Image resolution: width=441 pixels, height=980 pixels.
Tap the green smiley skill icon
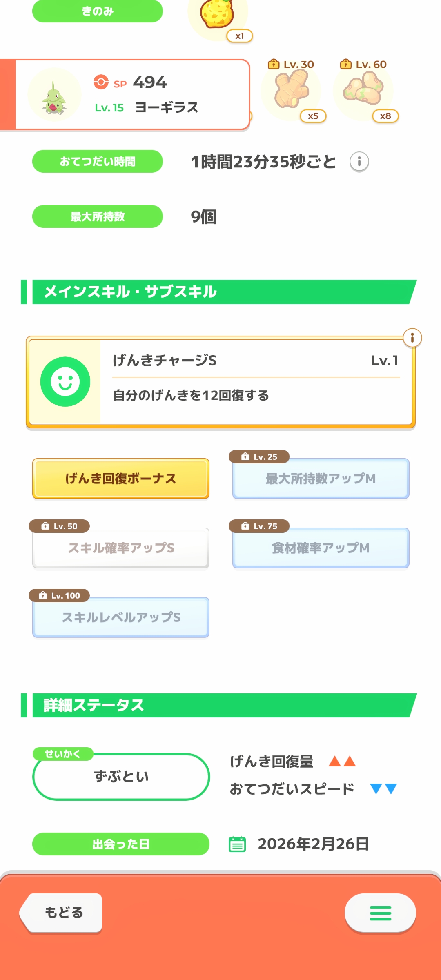point(65,382)
